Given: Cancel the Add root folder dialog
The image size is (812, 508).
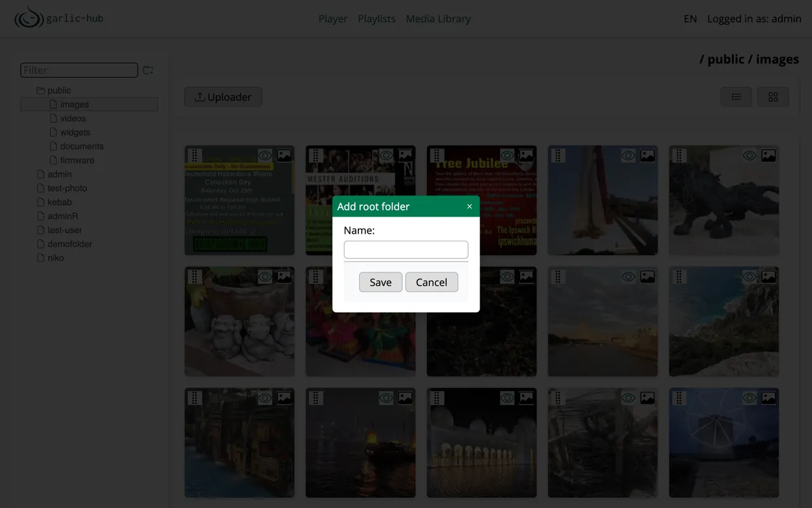Looking at the screenshot, I should pyautogui.click(x=431, y=282).
